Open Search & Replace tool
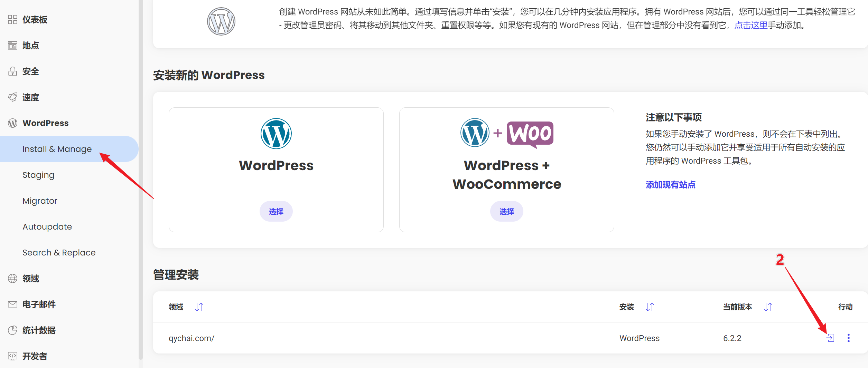 coord(59,253)
